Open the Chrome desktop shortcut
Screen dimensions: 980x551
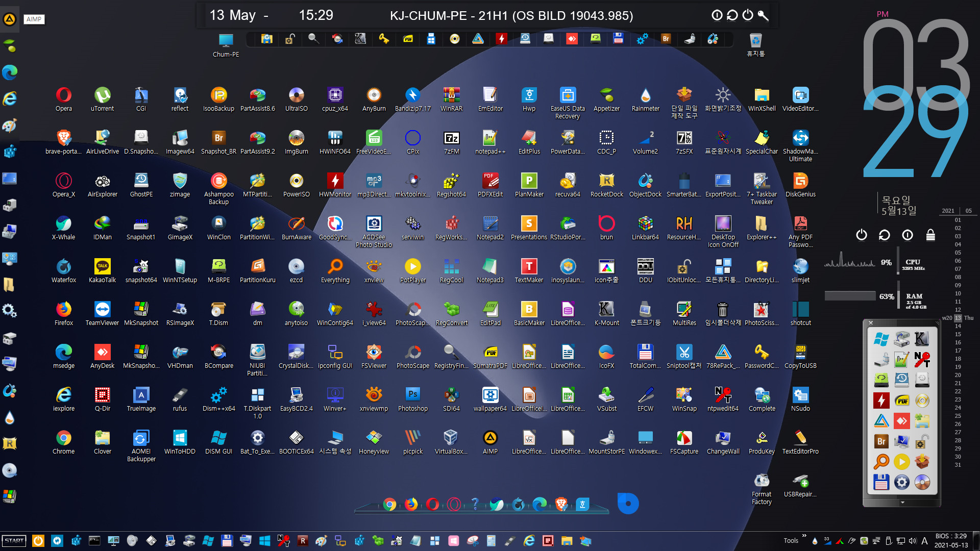pos(64,442)
